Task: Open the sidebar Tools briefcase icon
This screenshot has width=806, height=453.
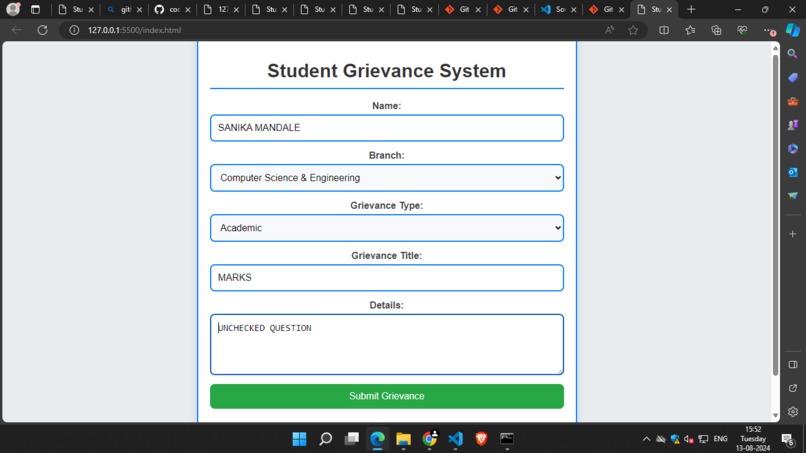Action: point(793,101)
